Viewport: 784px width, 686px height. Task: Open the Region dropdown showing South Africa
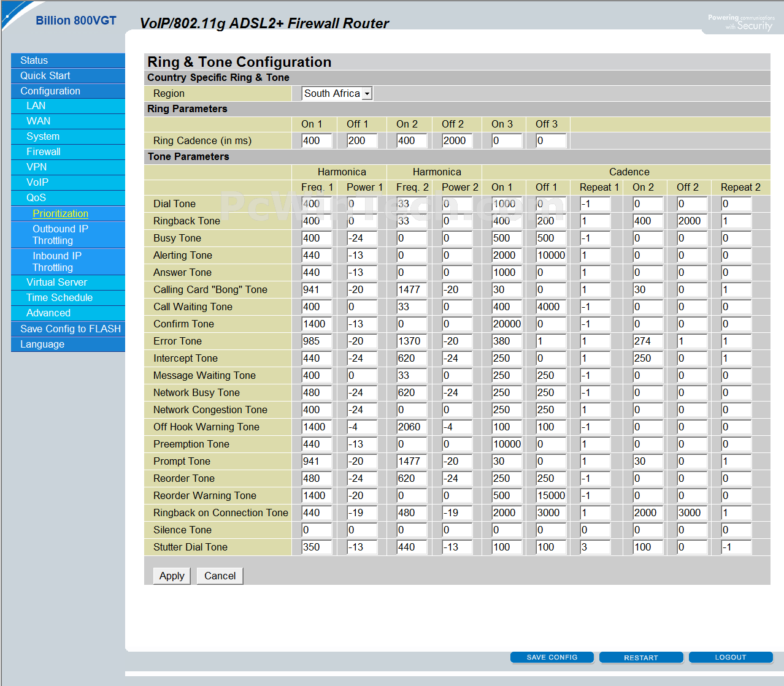(x=337, y=93)
